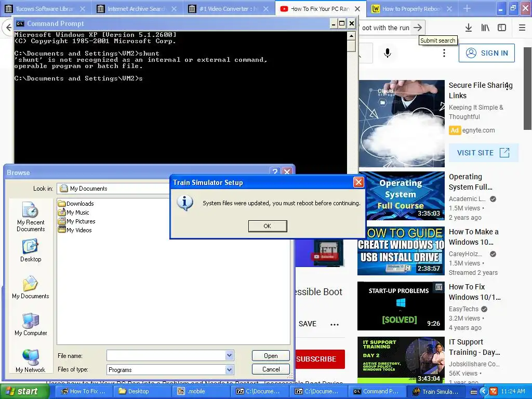Toggle the browser sidebar icon
Image resolution: width=532 pixels, height=399 pixels.
(502, 28)
